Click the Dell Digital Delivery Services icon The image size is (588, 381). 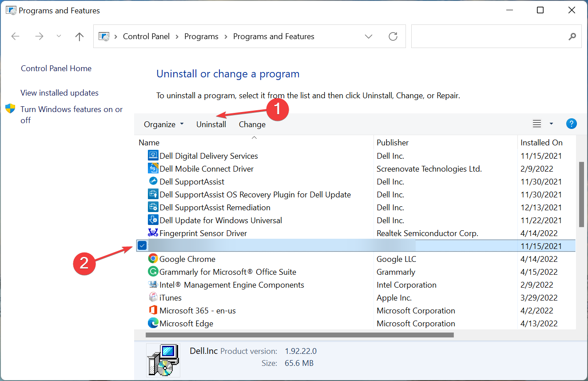(153, 156)
